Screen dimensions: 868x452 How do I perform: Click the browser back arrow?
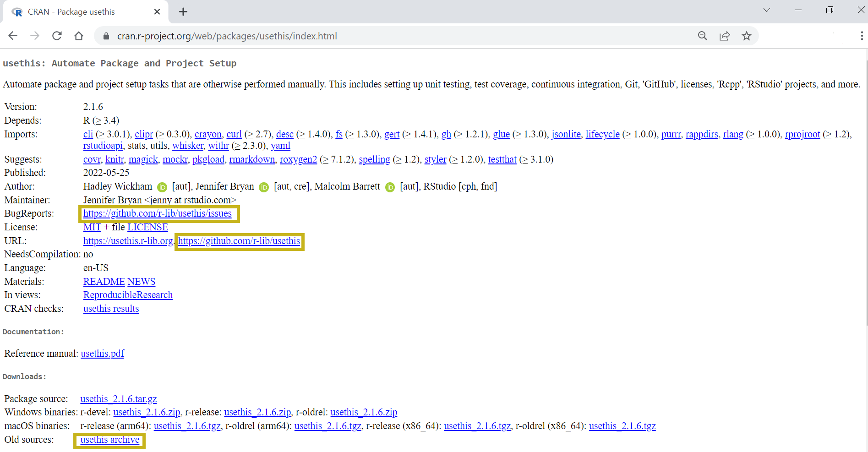pos(13,36)
